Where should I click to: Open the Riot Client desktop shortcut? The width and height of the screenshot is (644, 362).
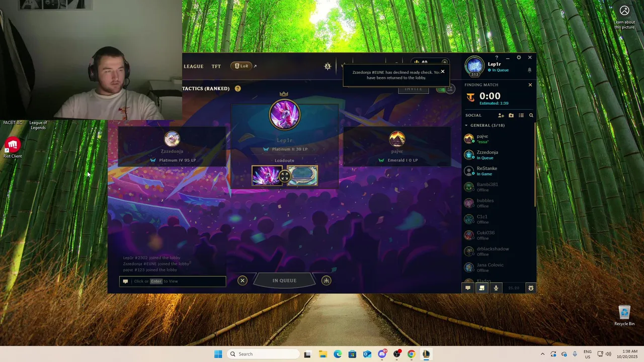point(13,148)
